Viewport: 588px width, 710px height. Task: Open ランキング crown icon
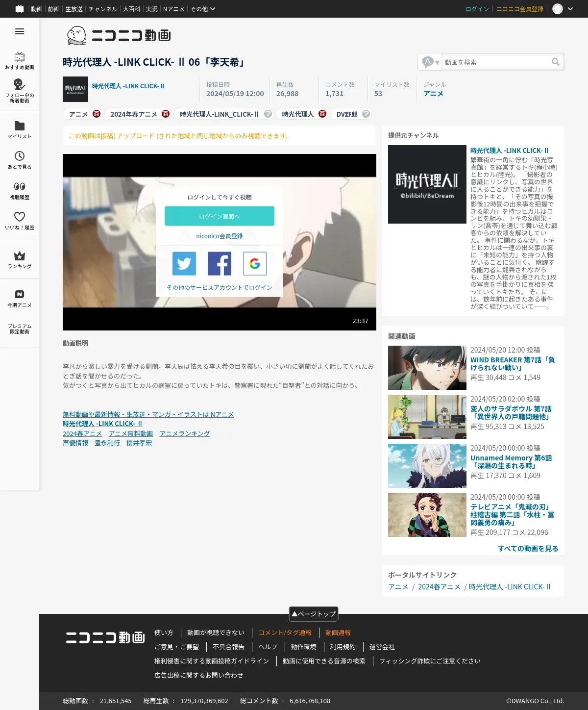pyautogui.click(x=20, y=255)
